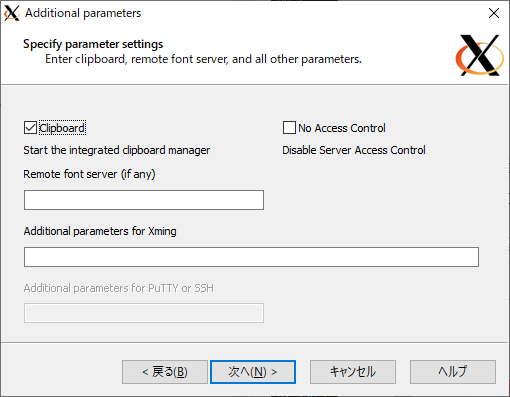Uncheck the Clipboard checkbox

(30, 128)
